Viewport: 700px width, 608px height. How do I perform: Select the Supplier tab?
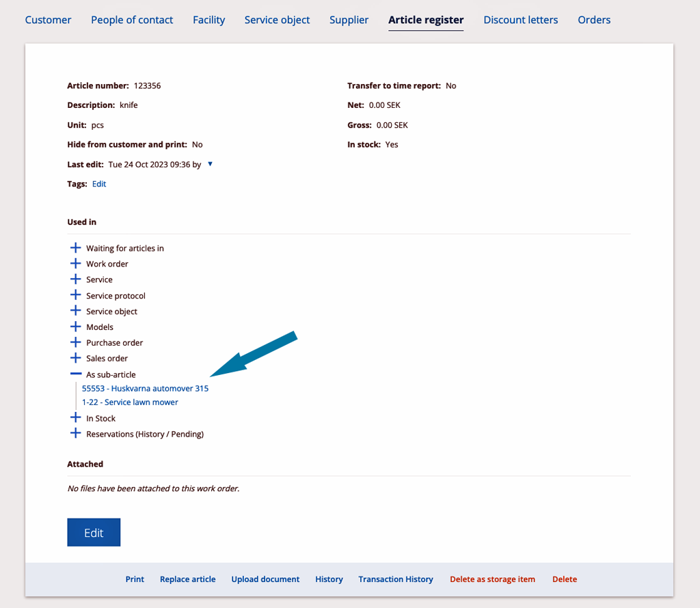point(349,20)
